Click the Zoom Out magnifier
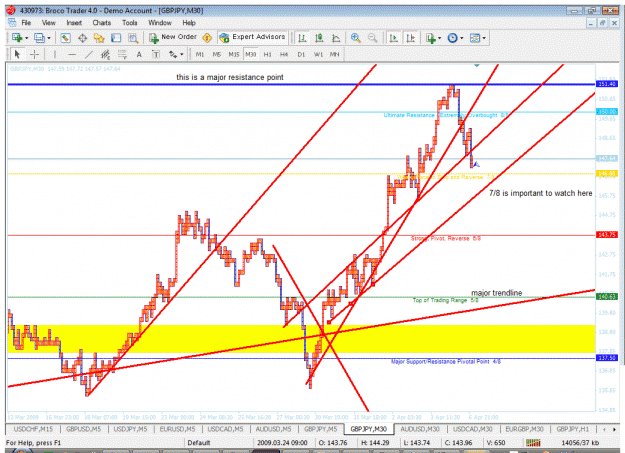Screen dimensions: 625x453 click(372, 38)
